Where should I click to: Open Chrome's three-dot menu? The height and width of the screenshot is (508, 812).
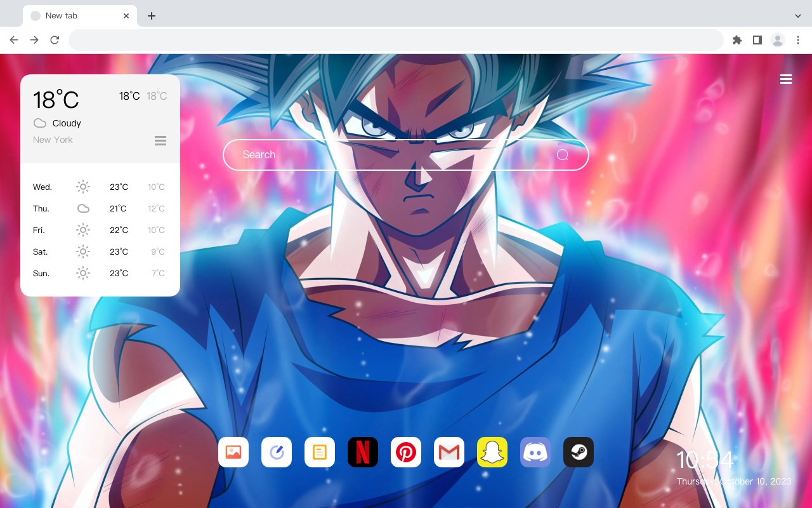(798, 40)
